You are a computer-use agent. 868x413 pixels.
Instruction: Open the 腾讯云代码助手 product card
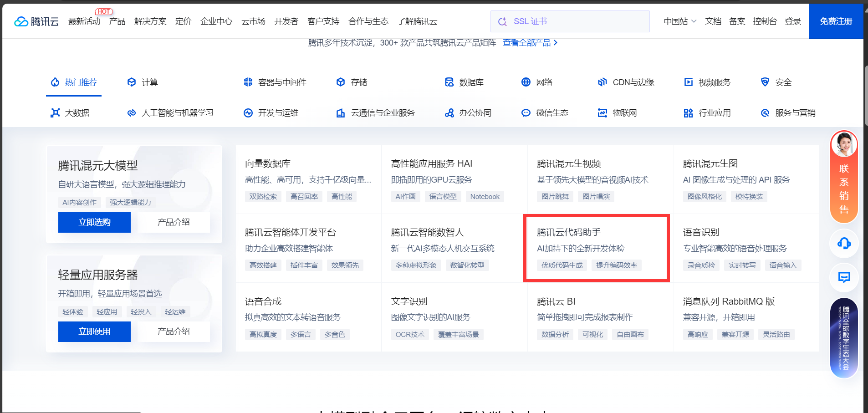[596, 248]
